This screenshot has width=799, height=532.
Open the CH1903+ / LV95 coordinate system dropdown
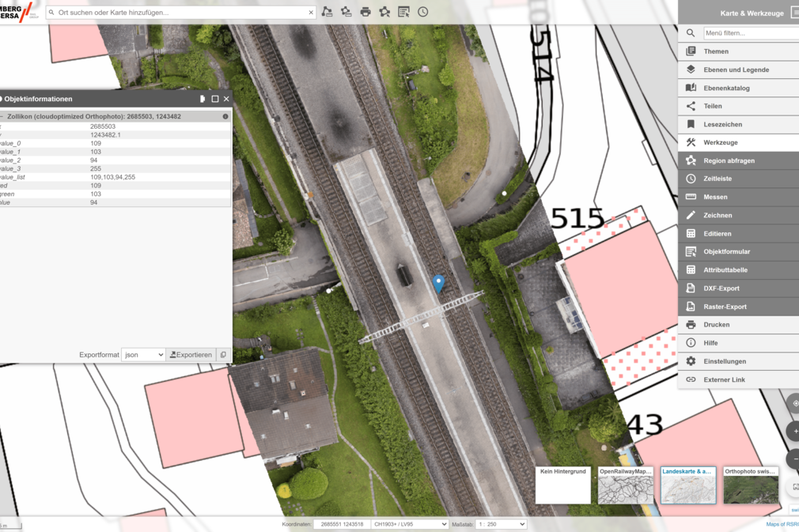(x=408, y=523)
